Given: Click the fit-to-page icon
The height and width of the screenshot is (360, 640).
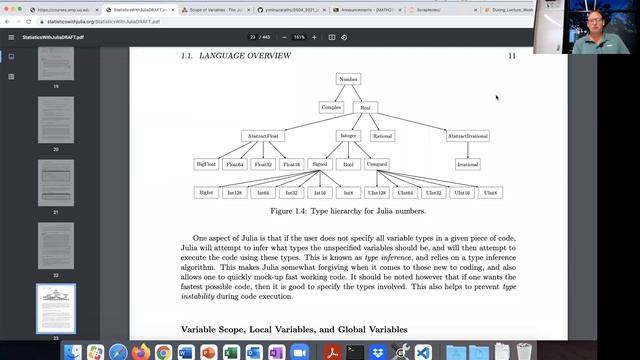Looking at the screenshot, I should tap(332, 37).
